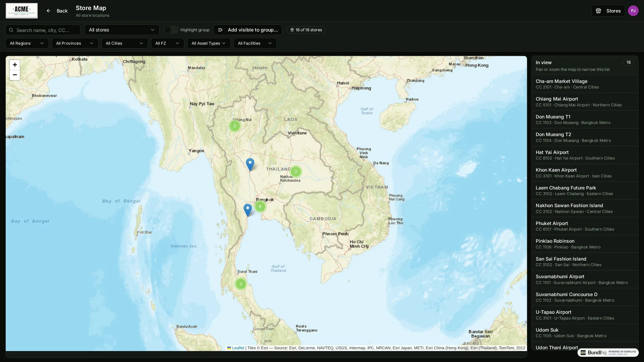The width and height of the screenshot is (644, 362).
Task: Open the Leaflet attribution link
Action: 235,348
